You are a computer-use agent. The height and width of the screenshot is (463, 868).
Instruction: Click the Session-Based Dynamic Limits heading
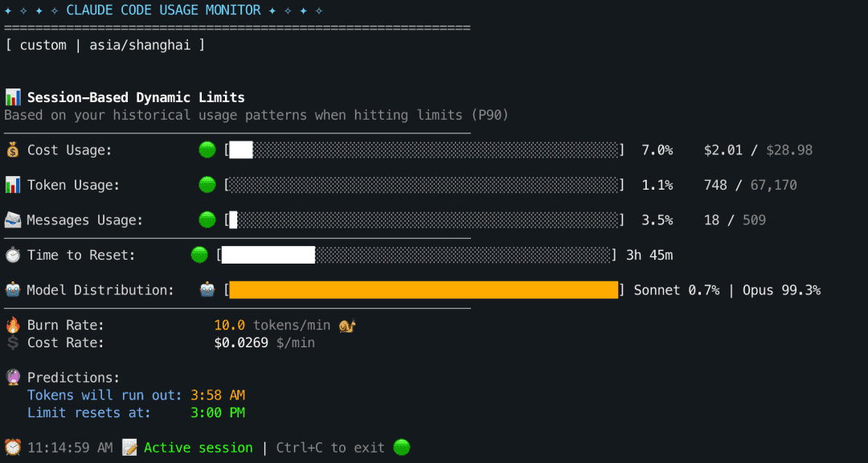136,97
